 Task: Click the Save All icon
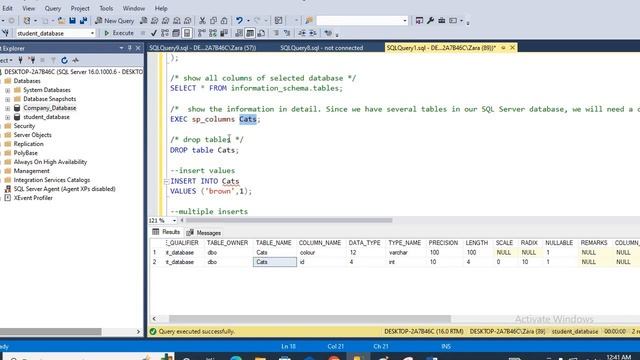tap(83, 20)
